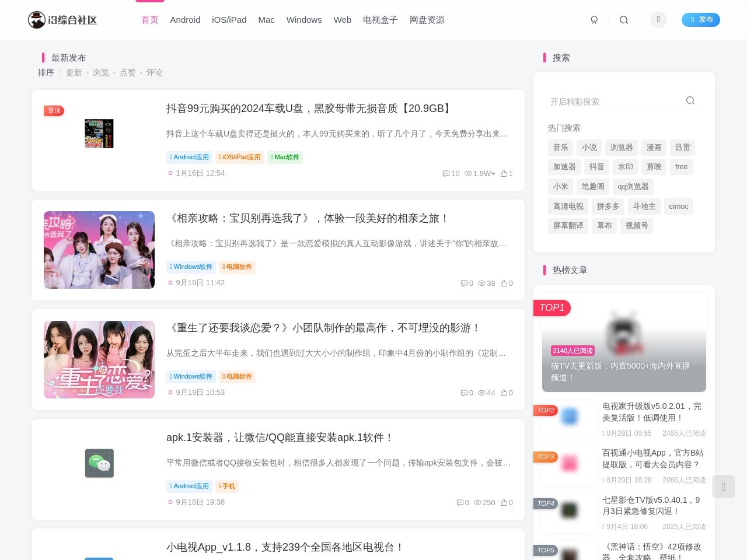Open TOP2 电视家升级版v5.0.2.01 article

click(654, 412)
